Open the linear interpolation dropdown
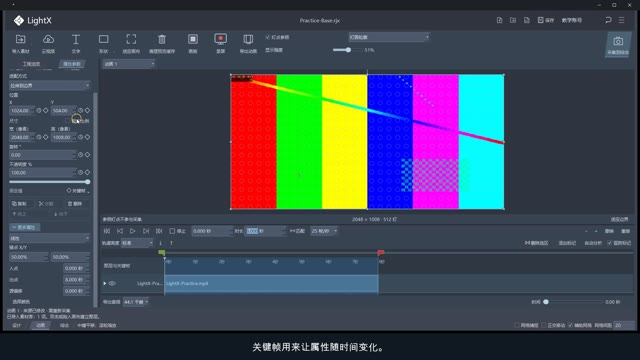This screenshot has width=640, height=360. pyautogui.click(x=49, y=238)
